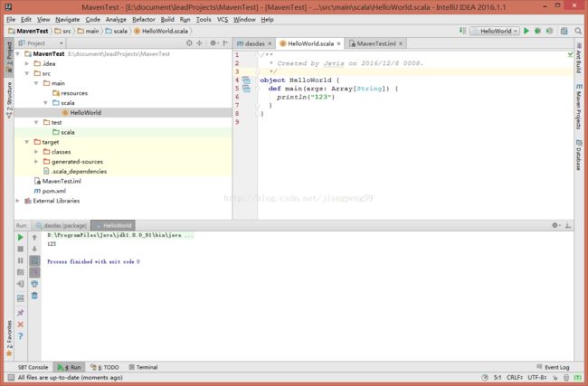Image resolution: width=588 pixels, height=386 pixels.
Task: Stop the process in the Run panel
Action: coord(21,249)
